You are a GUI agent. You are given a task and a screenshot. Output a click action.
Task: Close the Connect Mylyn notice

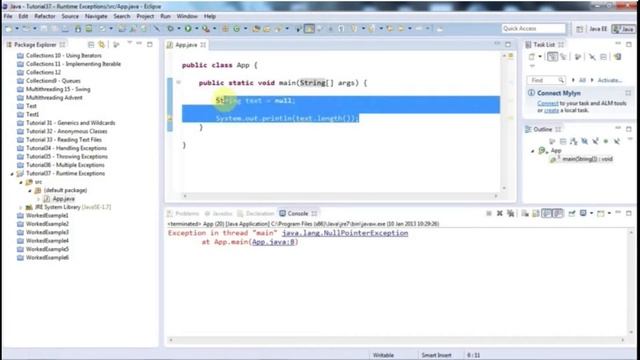pyautogui.click(x=628, y=93)
